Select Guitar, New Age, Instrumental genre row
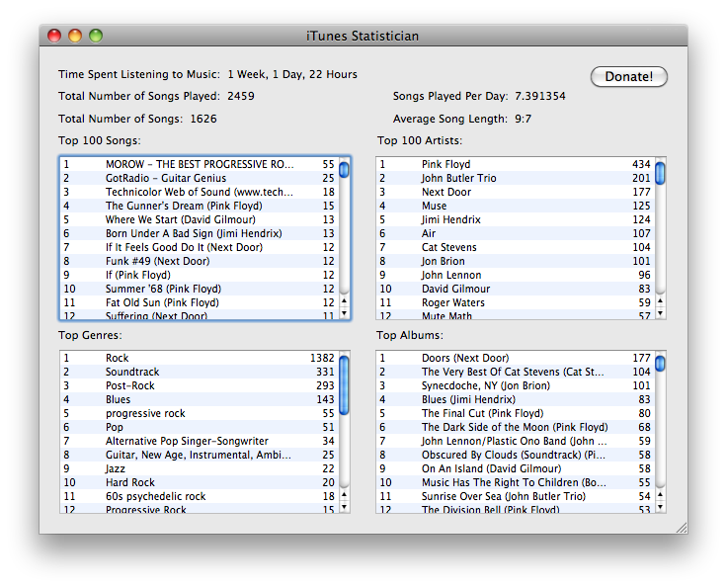Image resolution: width=727 pixels, height=588 pixels. [x=200, y=455]
